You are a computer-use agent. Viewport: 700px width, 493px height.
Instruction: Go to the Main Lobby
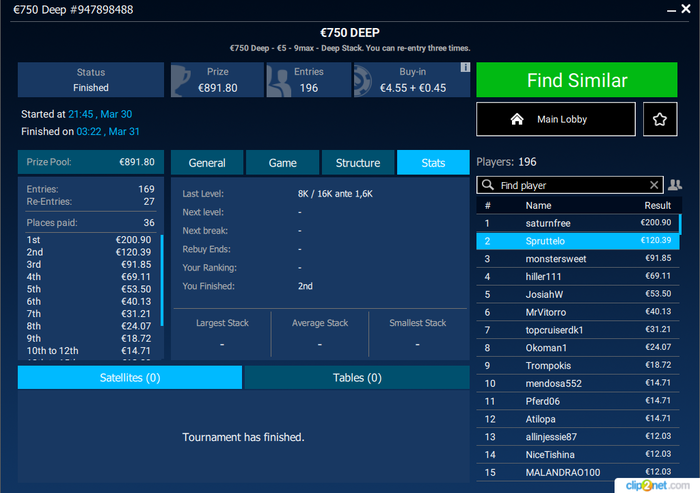click(556, 119)
